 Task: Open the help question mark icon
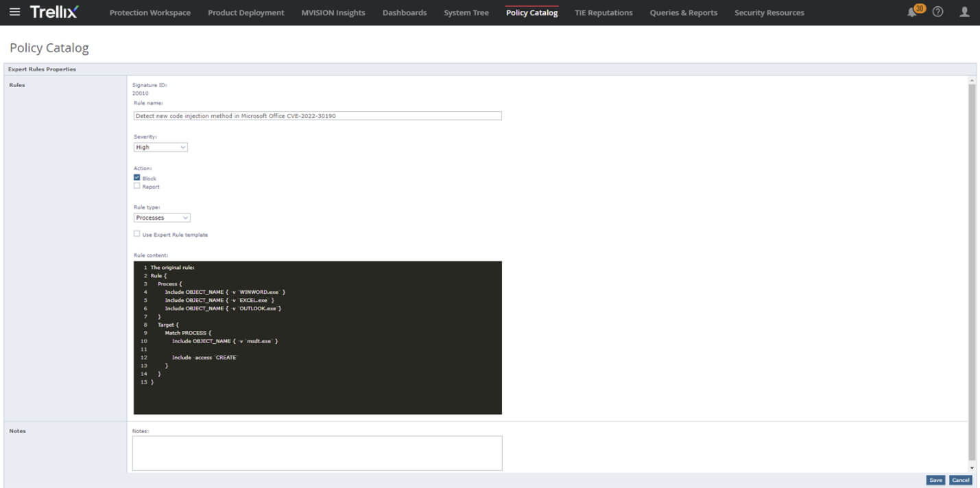pos(937,12)
